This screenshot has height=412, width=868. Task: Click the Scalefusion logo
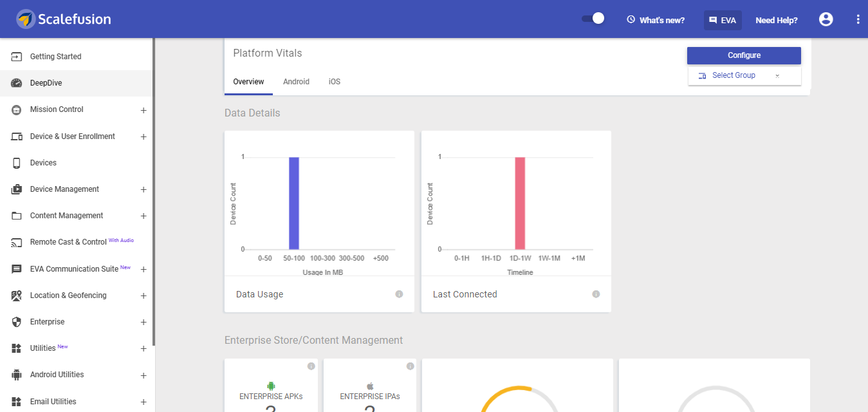pos(64,19)
